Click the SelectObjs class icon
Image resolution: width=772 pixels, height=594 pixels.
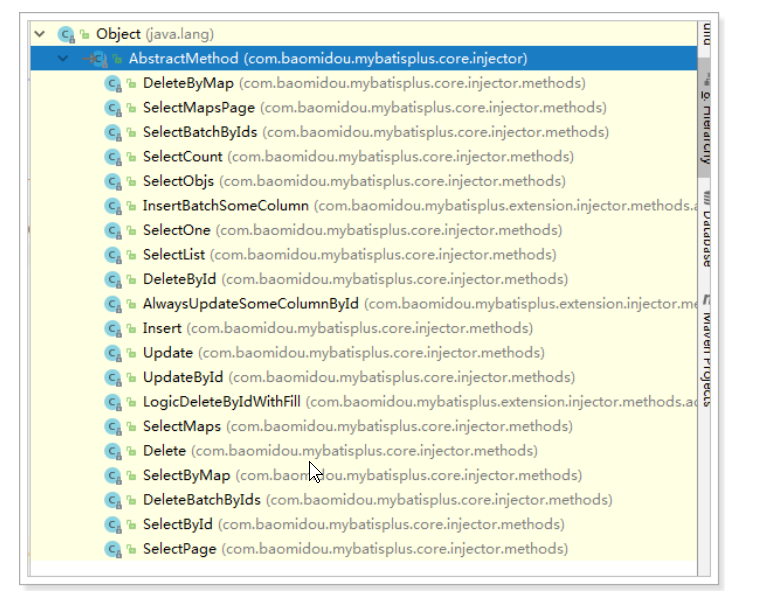click(x=113, y=182)
